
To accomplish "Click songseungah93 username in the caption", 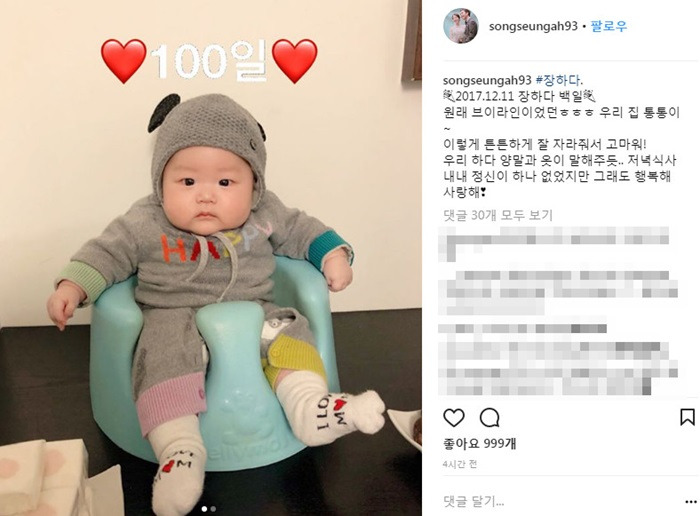I will click(x=487, y=81).
